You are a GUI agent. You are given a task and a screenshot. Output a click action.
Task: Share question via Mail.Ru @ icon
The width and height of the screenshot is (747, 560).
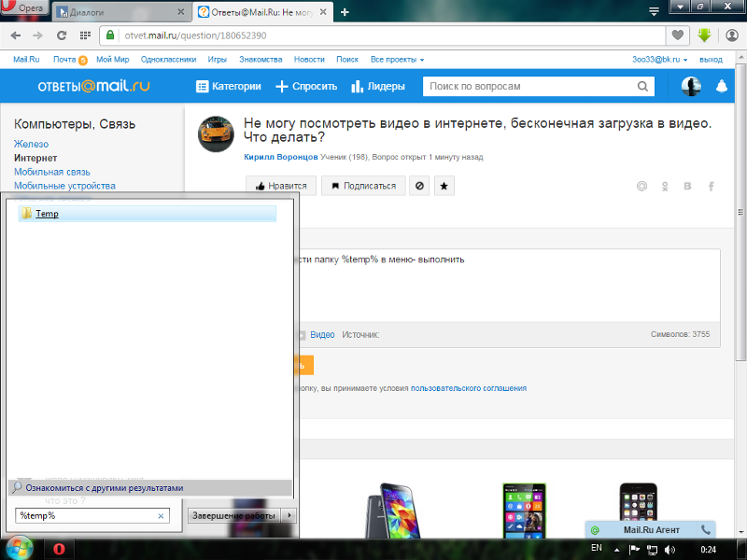point(641,186)
